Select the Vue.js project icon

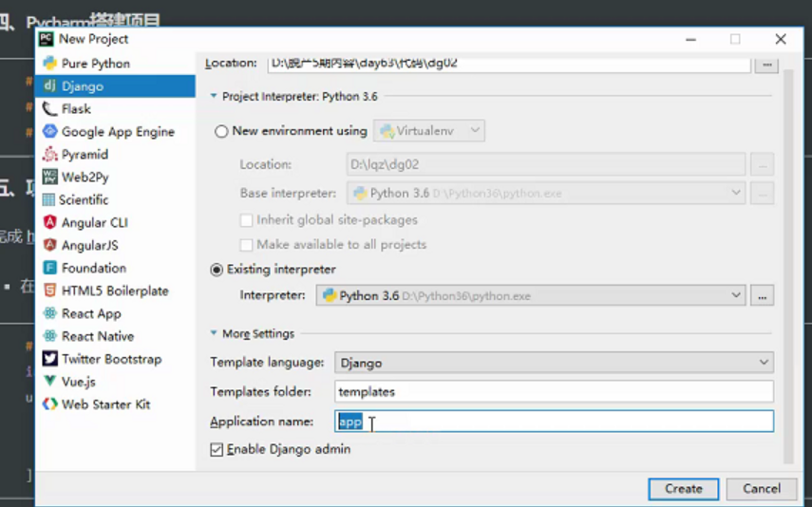tap(50, 382)
